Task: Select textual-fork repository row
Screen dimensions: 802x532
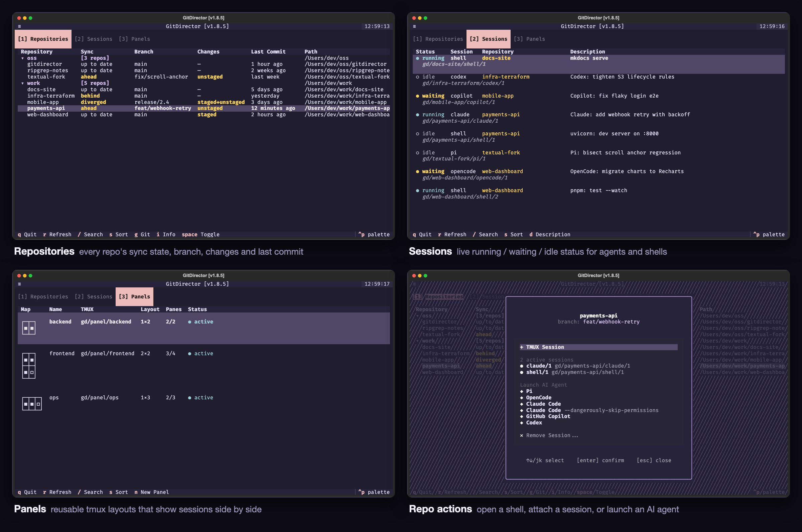Action: point(204,77)
